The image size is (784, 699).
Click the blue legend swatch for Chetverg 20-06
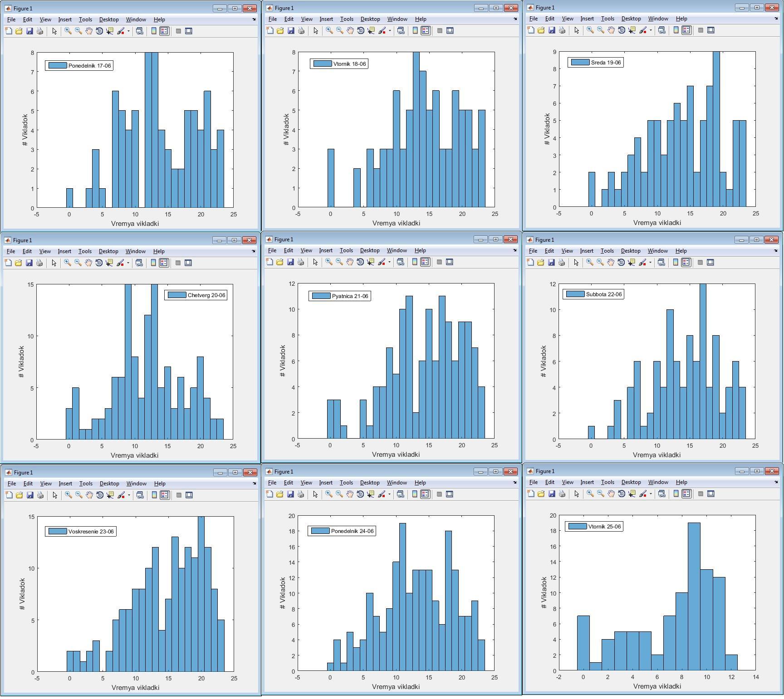pos(177,295)
